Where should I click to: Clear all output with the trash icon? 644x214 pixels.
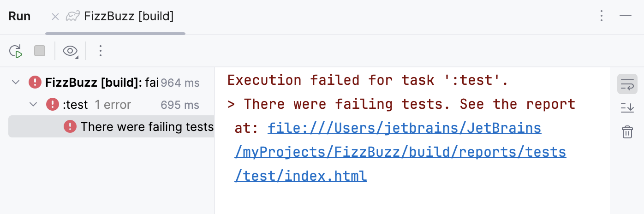tap(627, 132)
